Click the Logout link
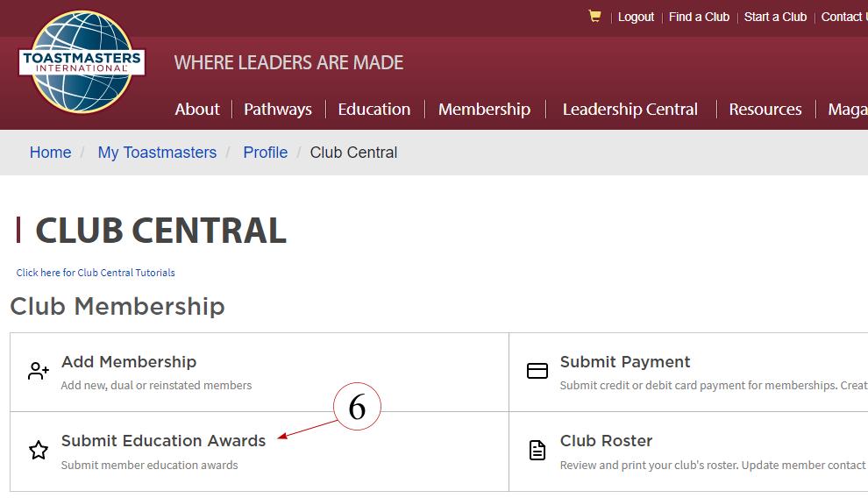This screenshot has width=868, height=498. [x=636, y=17]
